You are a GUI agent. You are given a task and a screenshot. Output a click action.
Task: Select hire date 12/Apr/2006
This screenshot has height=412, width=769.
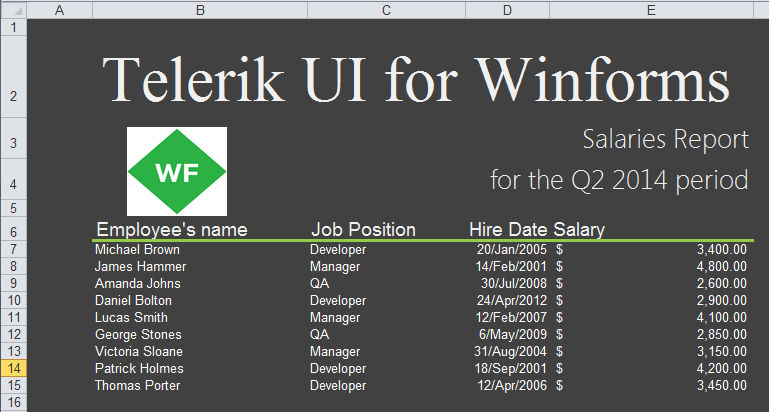512,386
